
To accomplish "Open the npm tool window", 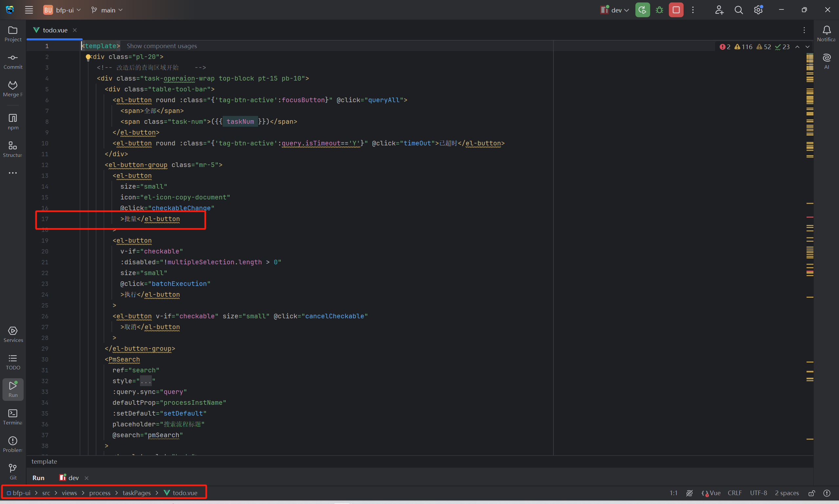I will pyautogui.click(x=12, y=121).
